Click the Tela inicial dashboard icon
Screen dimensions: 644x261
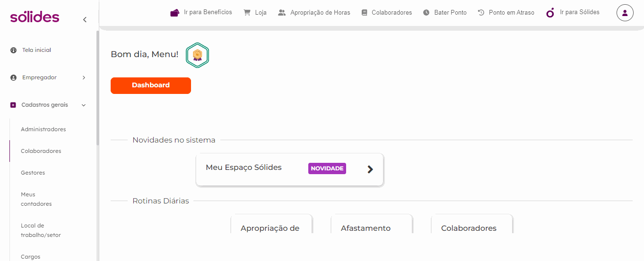pyautogui.click(x=13, y=50)
